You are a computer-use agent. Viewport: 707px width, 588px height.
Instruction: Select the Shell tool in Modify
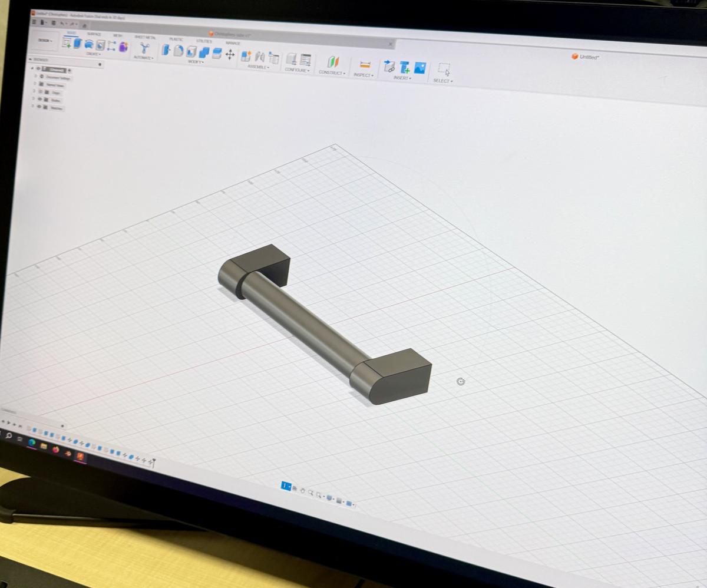pos(191,52)
